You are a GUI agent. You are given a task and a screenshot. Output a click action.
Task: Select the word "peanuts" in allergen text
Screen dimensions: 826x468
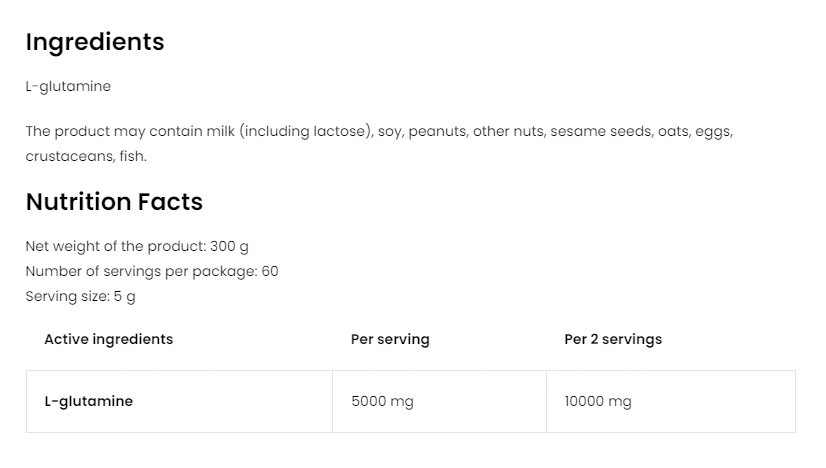pyautogui.click(x=437, y=131)
